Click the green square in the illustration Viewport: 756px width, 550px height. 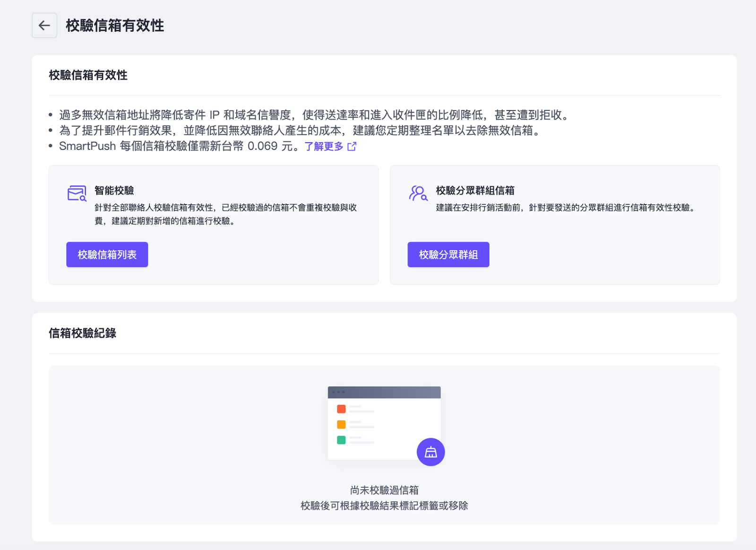tap(341, 440)
